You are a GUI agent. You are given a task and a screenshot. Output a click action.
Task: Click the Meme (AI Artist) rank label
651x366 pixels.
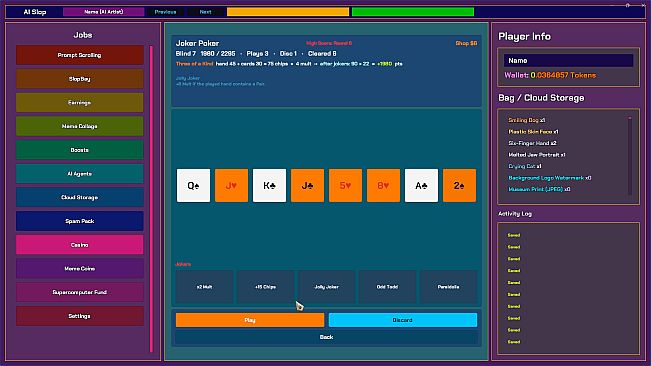104,12
